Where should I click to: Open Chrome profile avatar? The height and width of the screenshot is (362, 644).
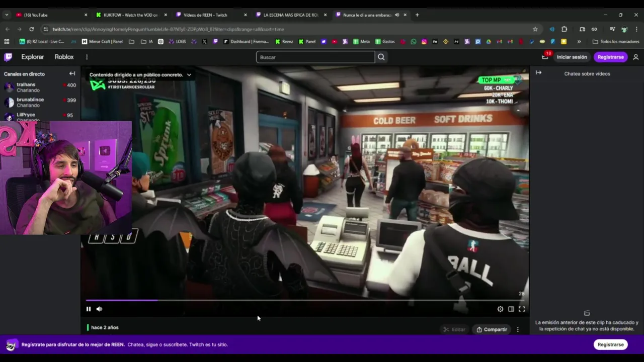point(624,29)
